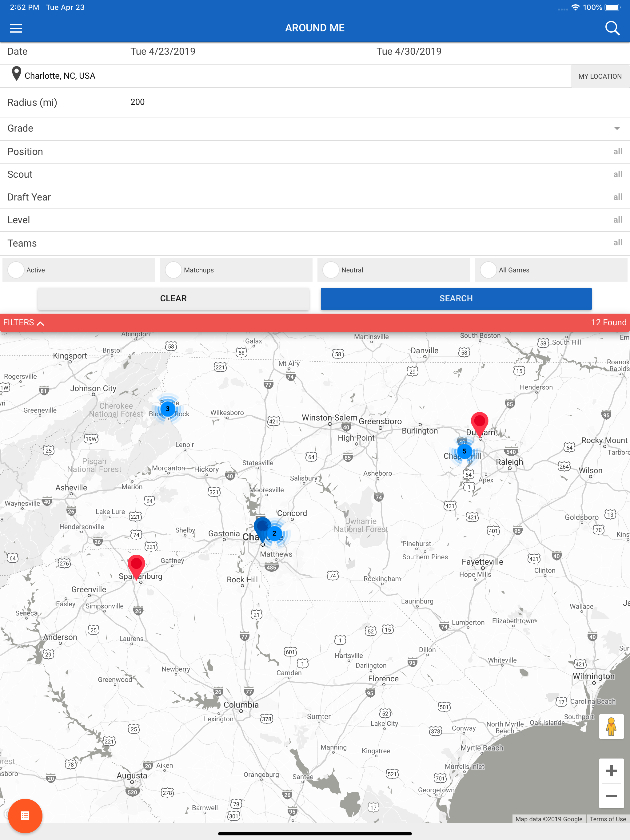Viewport: 630px width, 840px height.
Task: Open the Teams selector
Action: [315, 243]
